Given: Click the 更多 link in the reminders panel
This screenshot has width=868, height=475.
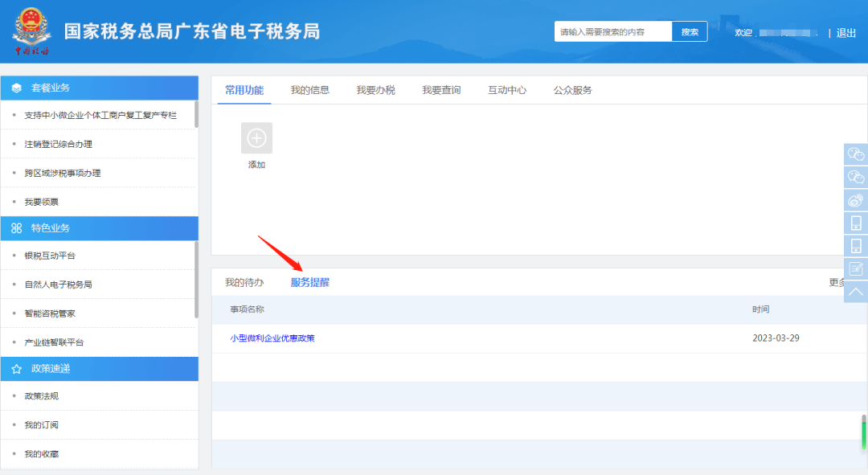Looking at the screenshot, I should click(x=837, y=282).
